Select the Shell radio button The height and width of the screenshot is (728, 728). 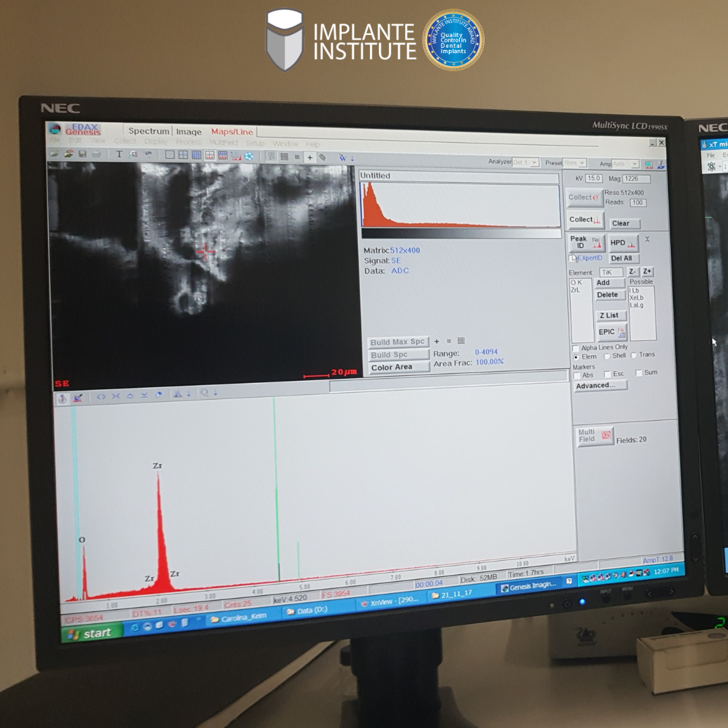[x=607, y=356]
